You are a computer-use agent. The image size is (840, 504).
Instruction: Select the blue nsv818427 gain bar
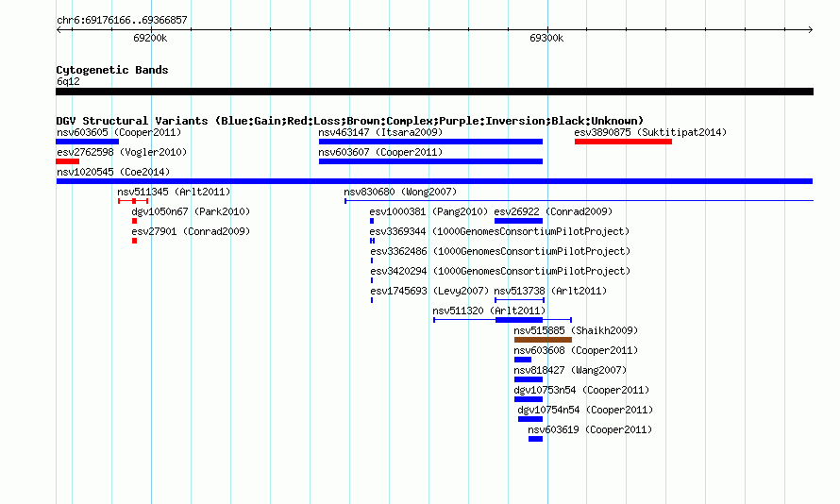(529, 379)
